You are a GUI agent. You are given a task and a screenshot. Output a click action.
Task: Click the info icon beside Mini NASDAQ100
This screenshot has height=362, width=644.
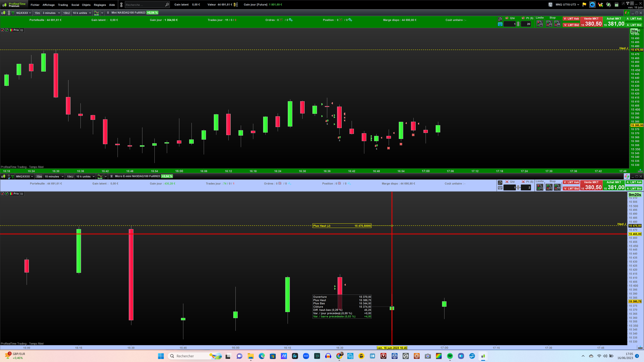pos(108,13)
